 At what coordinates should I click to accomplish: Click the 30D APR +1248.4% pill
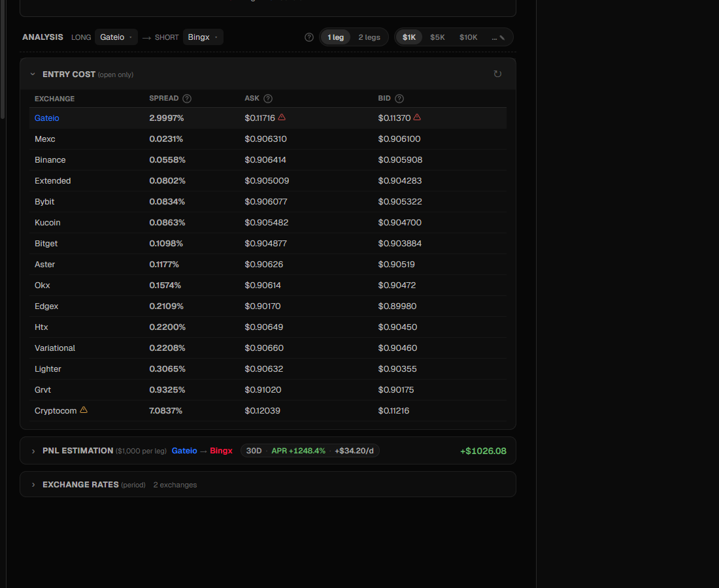click(x=310, y=451)
